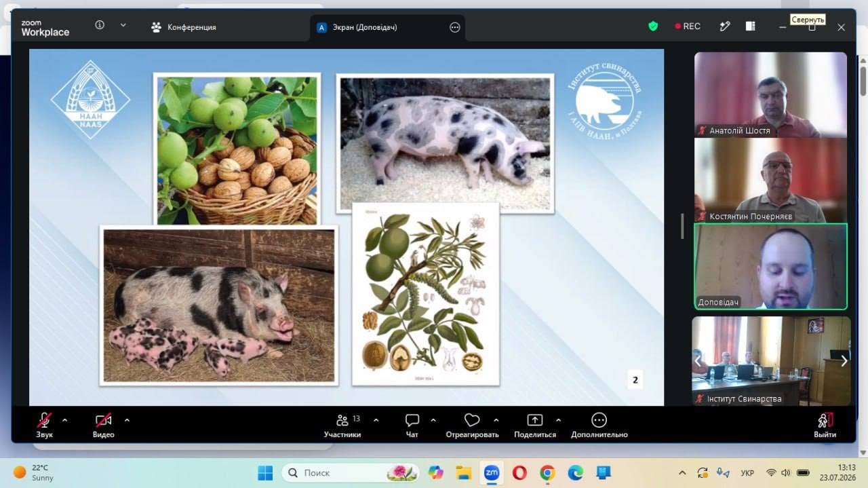Expand the arrow next to Отреагировать
868x488 pixels.
[x=496, y=420]
